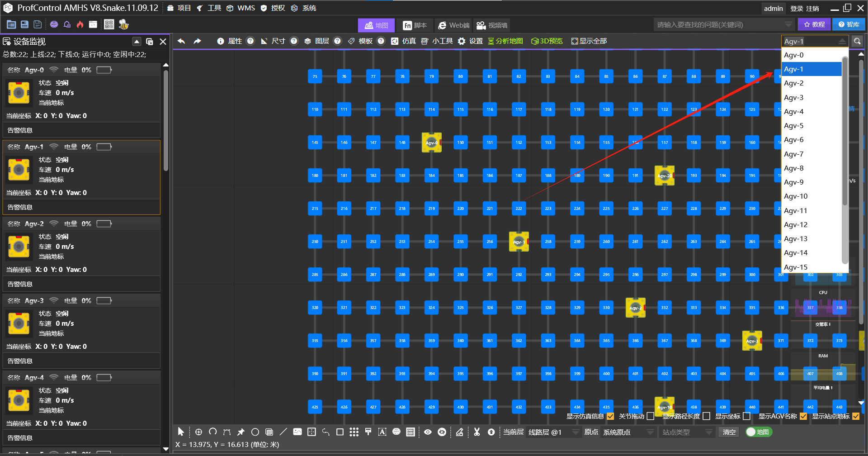Select Agv-7 in the dropdown list
Screen dimensions: 868x456
(x=811, y=154)
